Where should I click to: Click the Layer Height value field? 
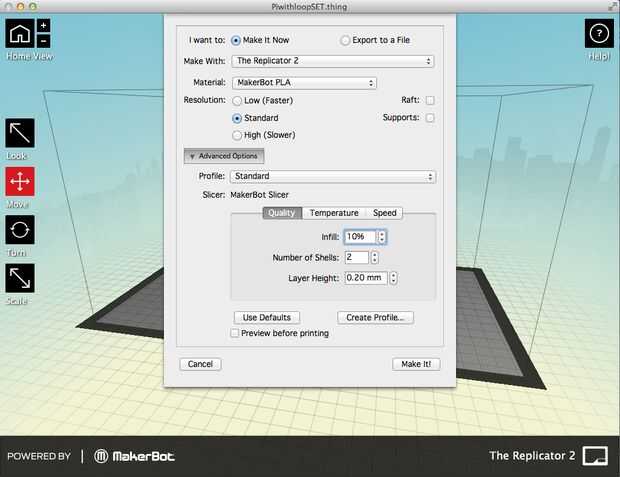366,278
